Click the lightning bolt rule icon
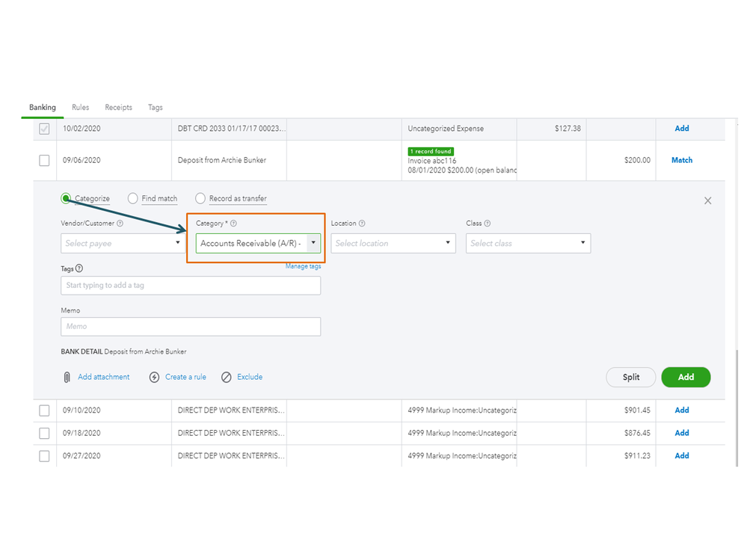The width and height of the screenshot is (747, 560). [x=154, y=378]
